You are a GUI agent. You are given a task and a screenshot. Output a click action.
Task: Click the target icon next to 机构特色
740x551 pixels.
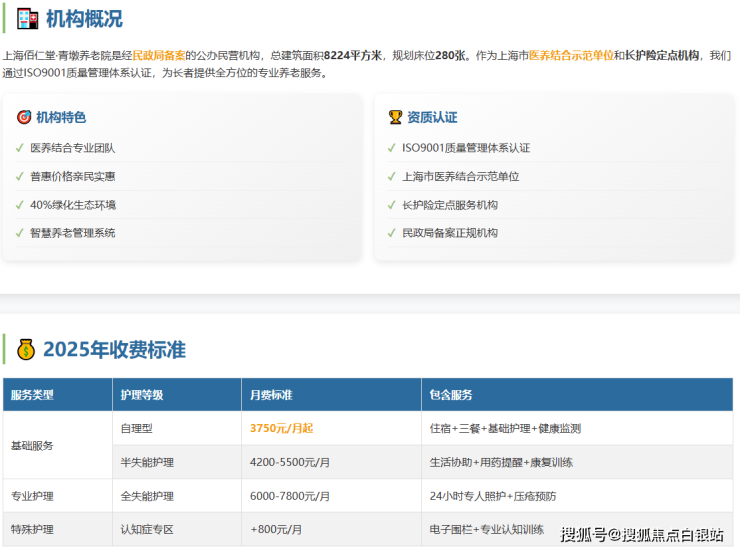24,117
